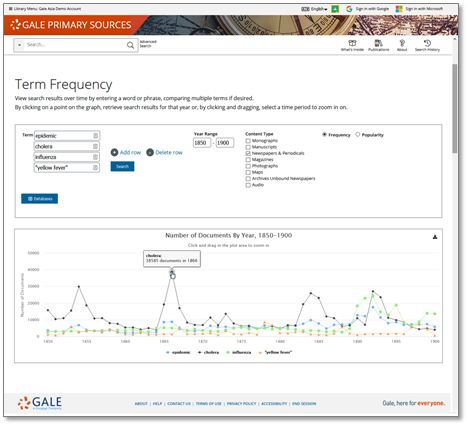Open the ABOUT footer link

pos(141,404)
